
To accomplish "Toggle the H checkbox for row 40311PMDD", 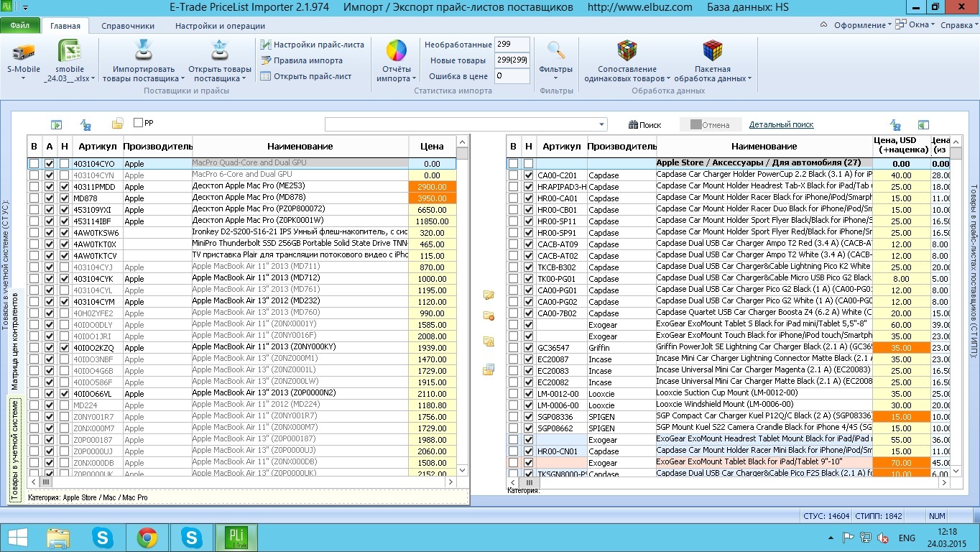I will 65,187.
